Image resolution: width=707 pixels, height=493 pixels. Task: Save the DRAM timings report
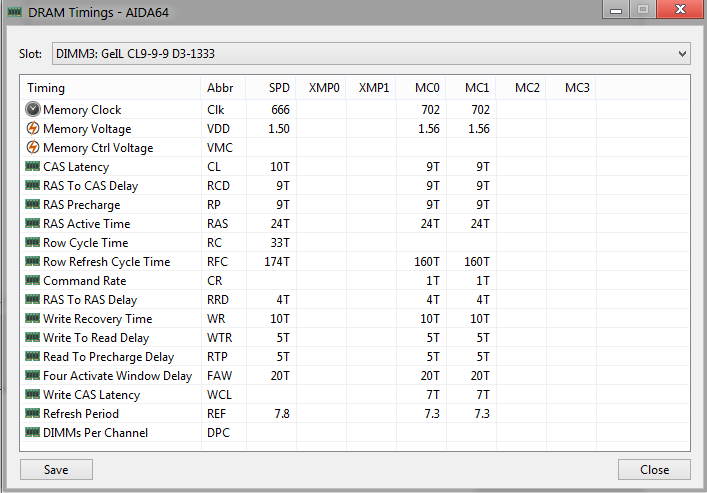56,470
